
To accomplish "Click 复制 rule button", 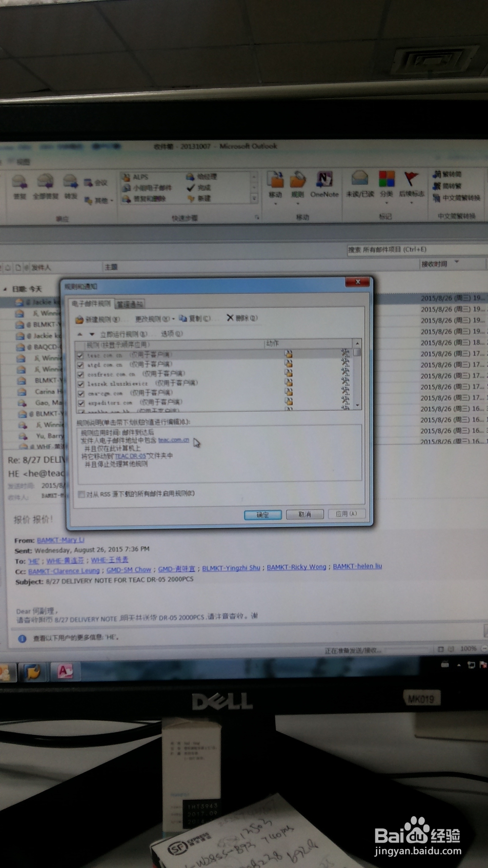I will click(x=195, y=318).
